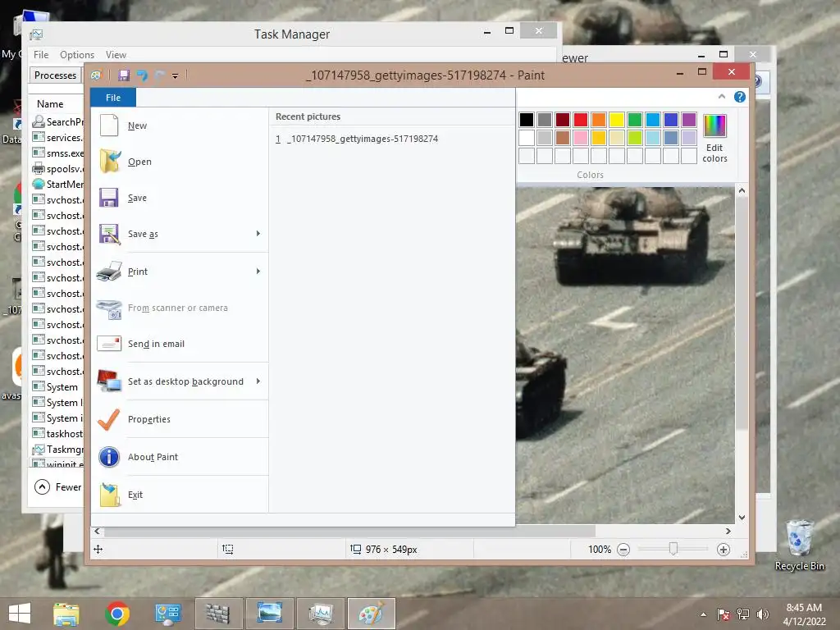Screen dimensions: 840x630
Task: Open View menu in Task Manager
Action: coord(116,55)
